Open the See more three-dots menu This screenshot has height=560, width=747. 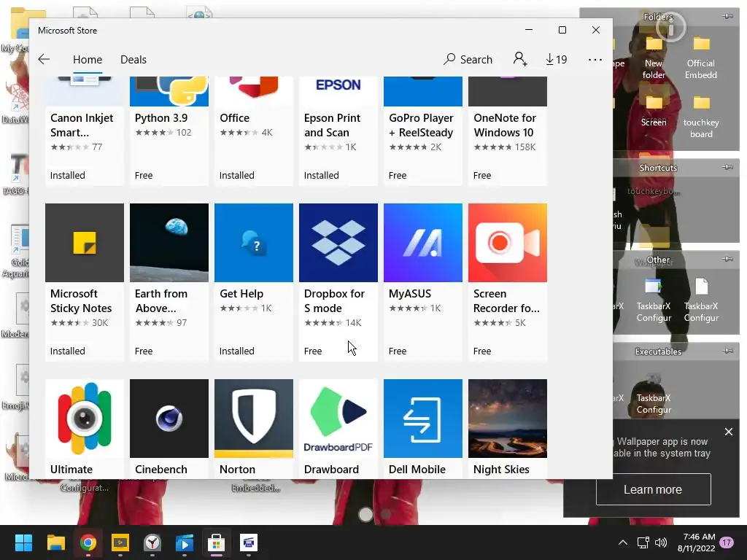click(595, 60)
